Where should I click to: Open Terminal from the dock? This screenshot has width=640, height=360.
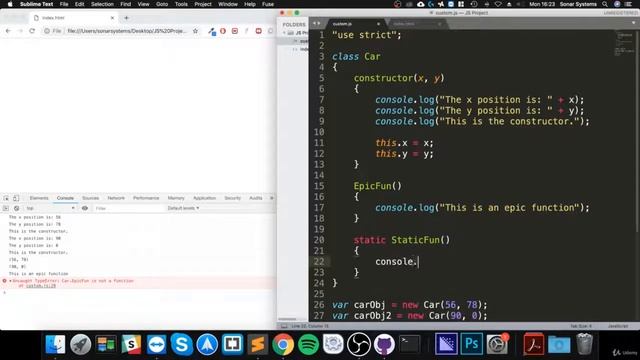point(409,344)
